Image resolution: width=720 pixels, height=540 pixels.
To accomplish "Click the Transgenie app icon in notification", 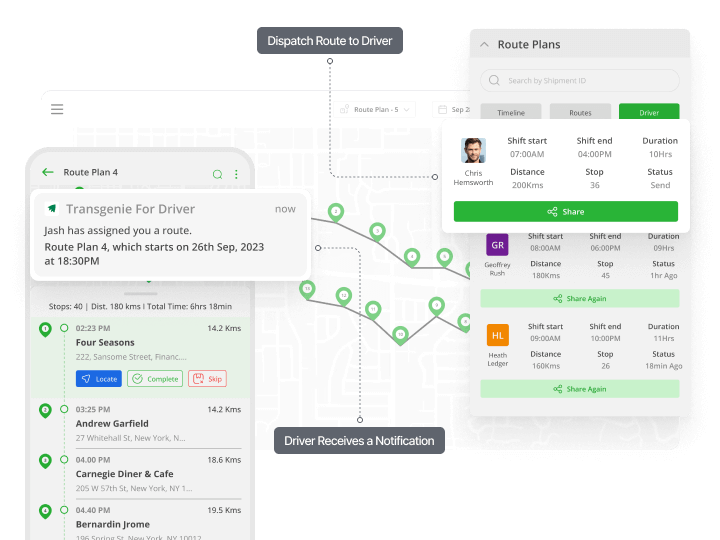I will [x=52, y=208].
